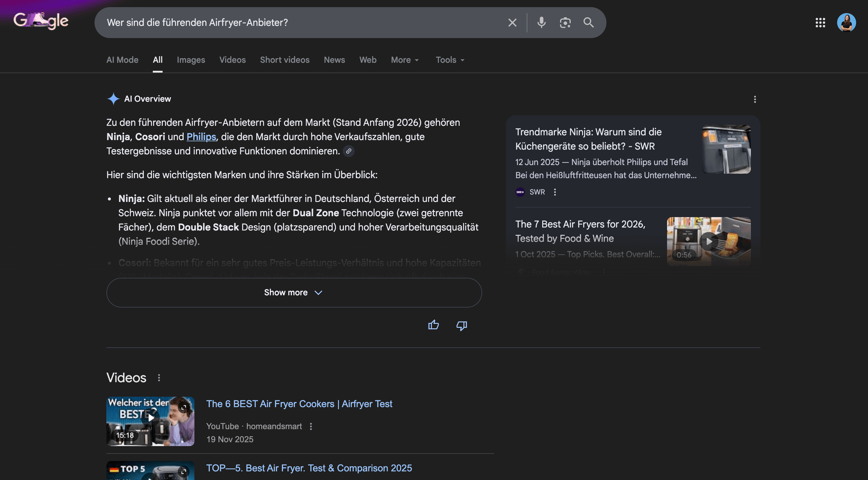This screenshot has height=480, width=868.
Task: Give the AI Overview a thumbs up
Action: [433, 325]
